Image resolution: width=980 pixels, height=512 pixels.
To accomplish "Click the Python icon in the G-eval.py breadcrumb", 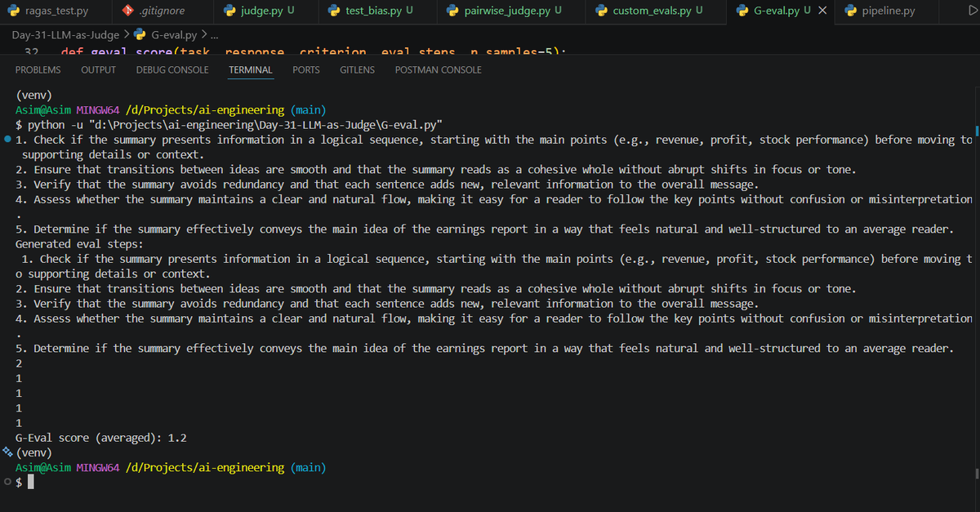I will [x=139, y=35].
